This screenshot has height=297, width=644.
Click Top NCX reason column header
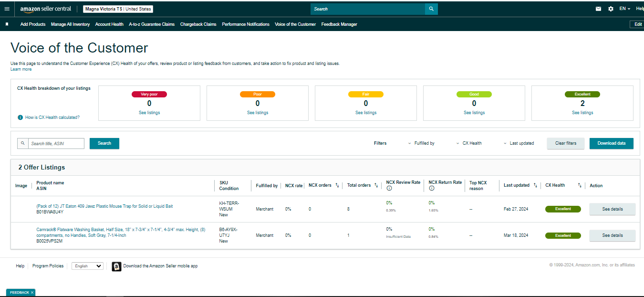pos(478,186)
